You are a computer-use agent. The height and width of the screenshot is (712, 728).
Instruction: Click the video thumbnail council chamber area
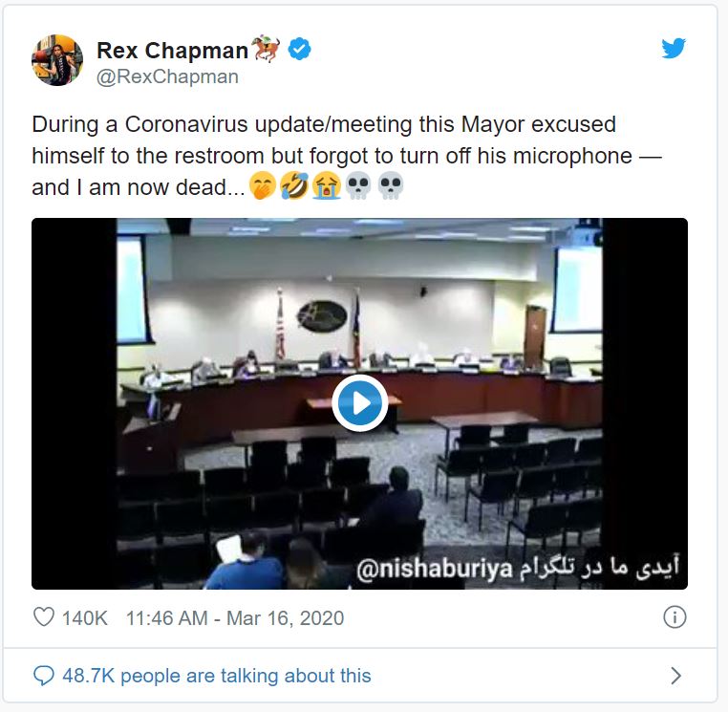click(x=359, y=403)
